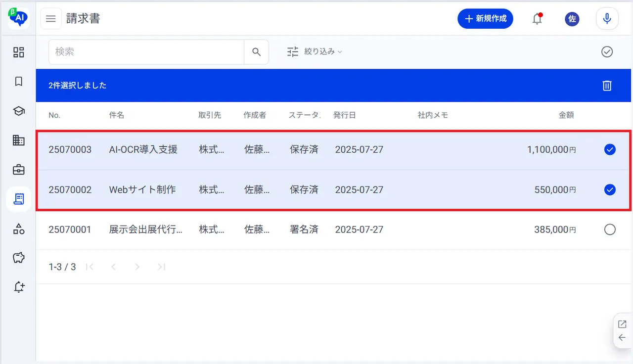
Task: Open the graduation cap icon in sidebar
Action: [x=19, y=111]
